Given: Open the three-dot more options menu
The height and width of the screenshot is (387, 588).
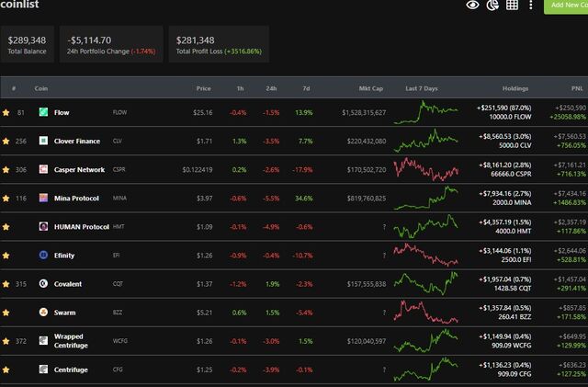Looking at the screenshot, I should 531,5.
